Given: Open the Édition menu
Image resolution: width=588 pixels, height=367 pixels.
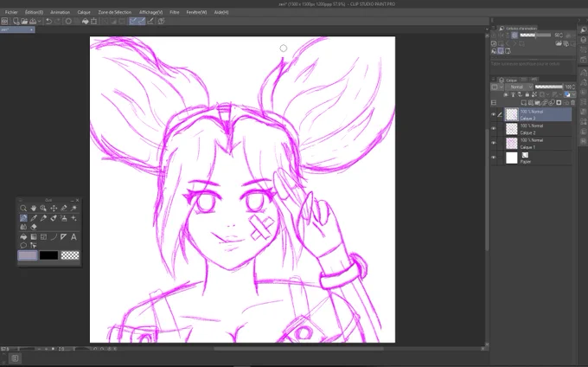Looking at the screenshot, I should point(34,12).
